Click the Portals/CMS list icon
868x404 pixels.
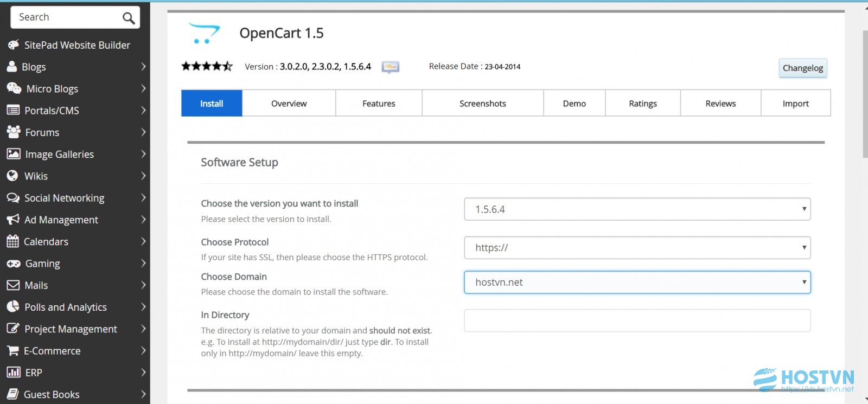pyautogui.click(x=13, y=110)
